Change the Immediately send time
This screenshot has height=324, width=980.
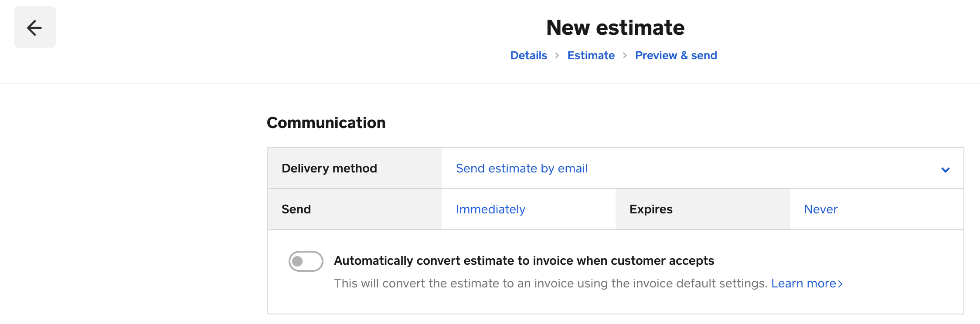pos(490,209)
